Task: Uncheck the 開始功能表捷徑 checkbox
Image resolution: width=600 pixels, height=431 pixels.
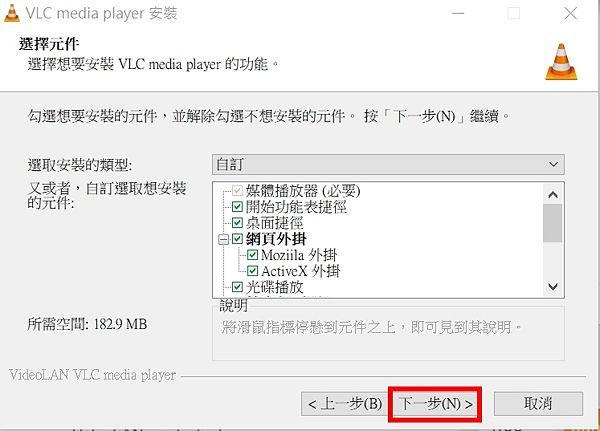Action: tap(237, 207)
